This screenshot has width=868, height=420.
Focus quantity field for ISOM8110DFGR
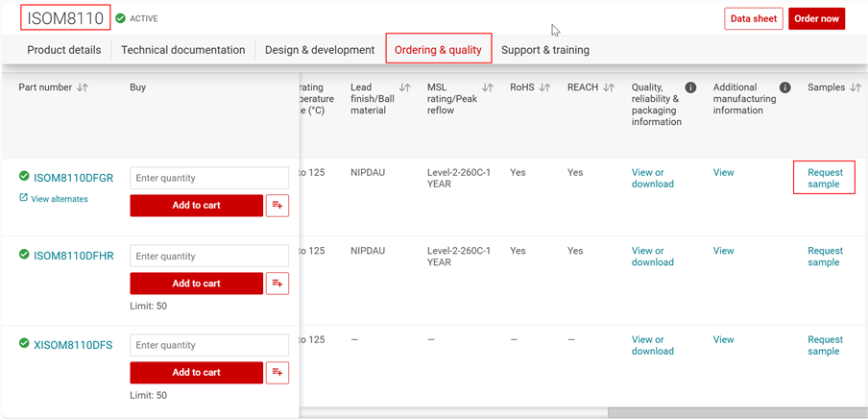[x=209, y=178]
